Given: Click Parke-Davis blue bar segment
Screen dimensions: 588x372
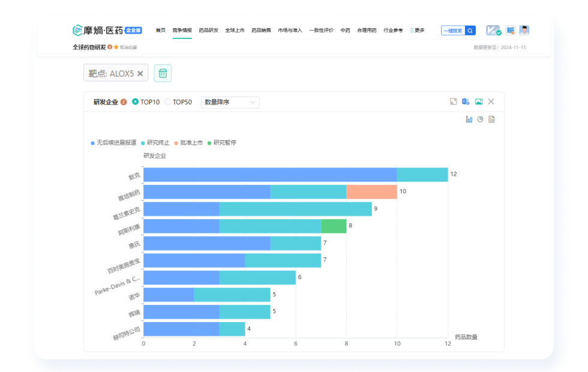Looking at the screenshot, I should pos(181,277).
